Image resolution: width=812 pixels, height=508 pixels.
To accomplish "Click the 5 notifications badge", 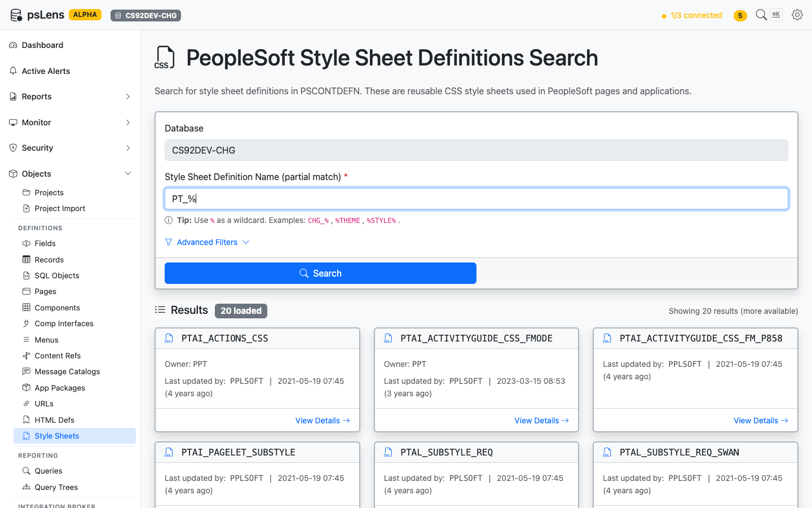I will click(740, 15).
